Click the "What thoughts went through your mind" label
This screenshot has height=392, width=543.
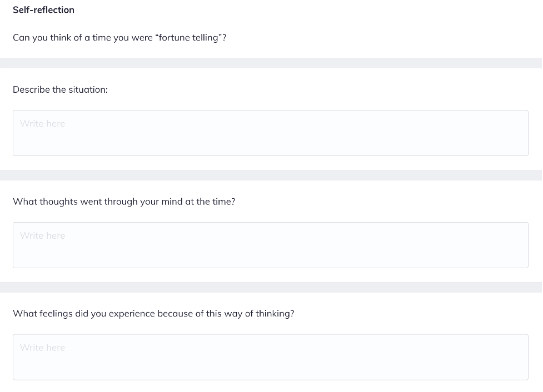coord(124,202)
